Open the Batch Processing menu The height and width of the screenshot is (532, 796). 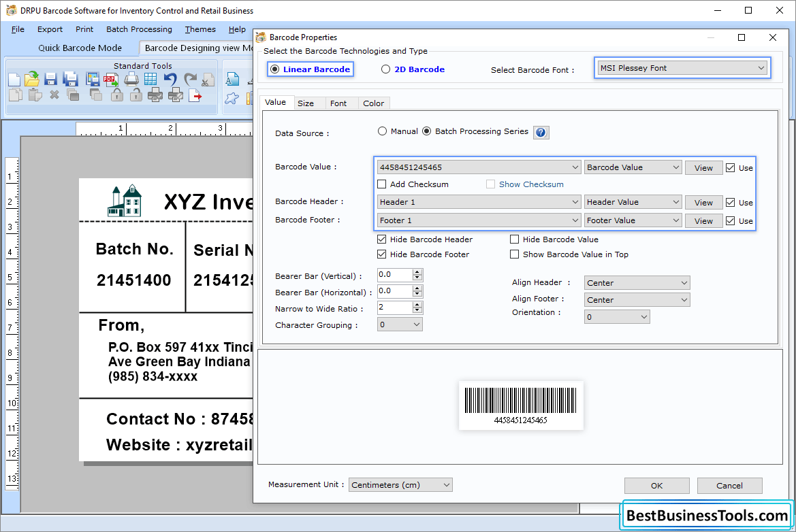click(x=139, y=29)
